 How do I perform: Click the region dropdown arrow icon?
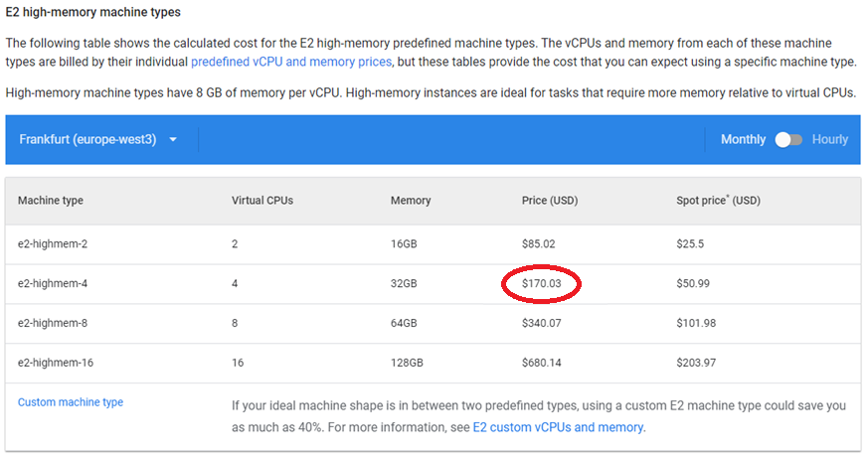point(173,140)
